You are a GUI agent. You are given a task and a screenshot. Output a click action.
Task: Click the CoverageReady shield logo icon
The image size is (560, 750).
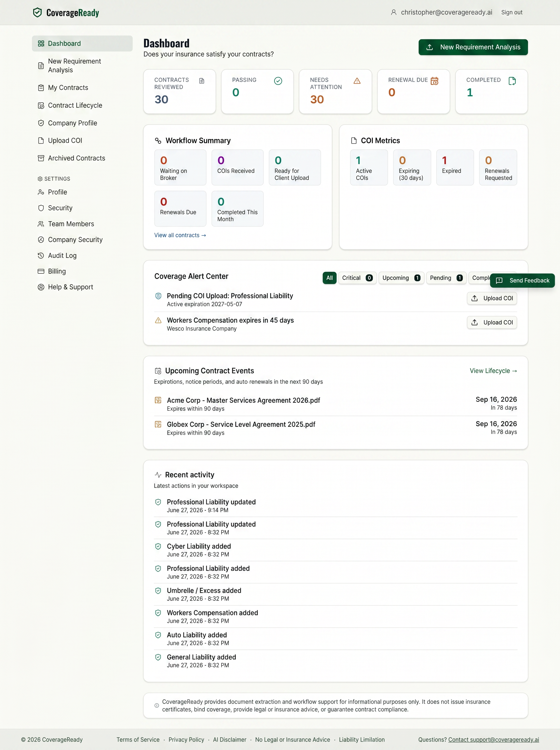point(37,12)
